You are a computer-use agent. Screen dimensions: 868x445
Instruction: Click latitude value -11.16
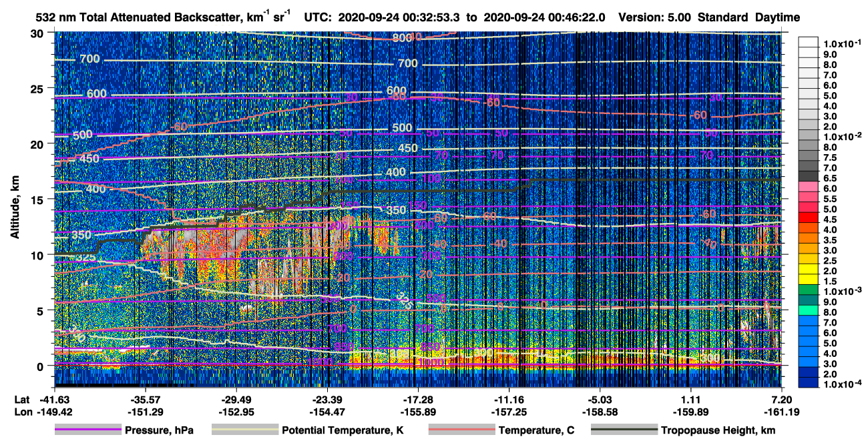tap(509, 400)
